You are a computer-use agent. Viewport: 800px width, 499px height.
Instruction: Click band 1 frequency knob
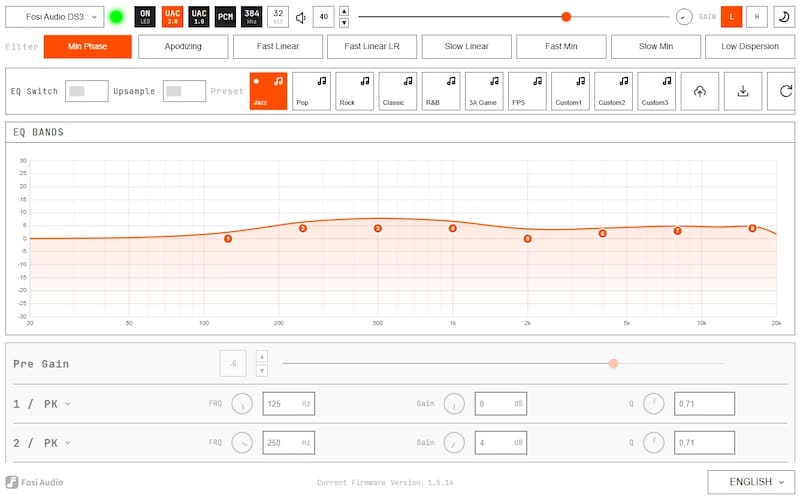click(242, 404)
